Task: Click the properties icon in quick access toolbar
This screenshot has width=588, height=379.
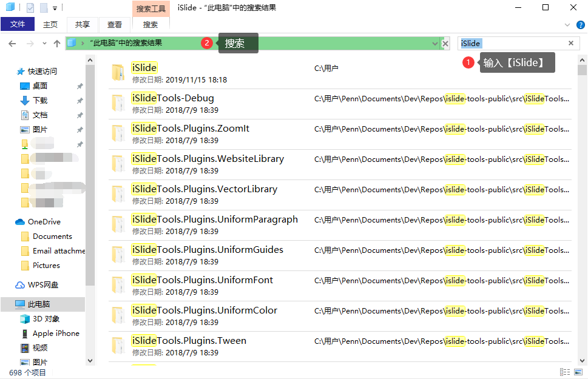Action: click(30, 7)
